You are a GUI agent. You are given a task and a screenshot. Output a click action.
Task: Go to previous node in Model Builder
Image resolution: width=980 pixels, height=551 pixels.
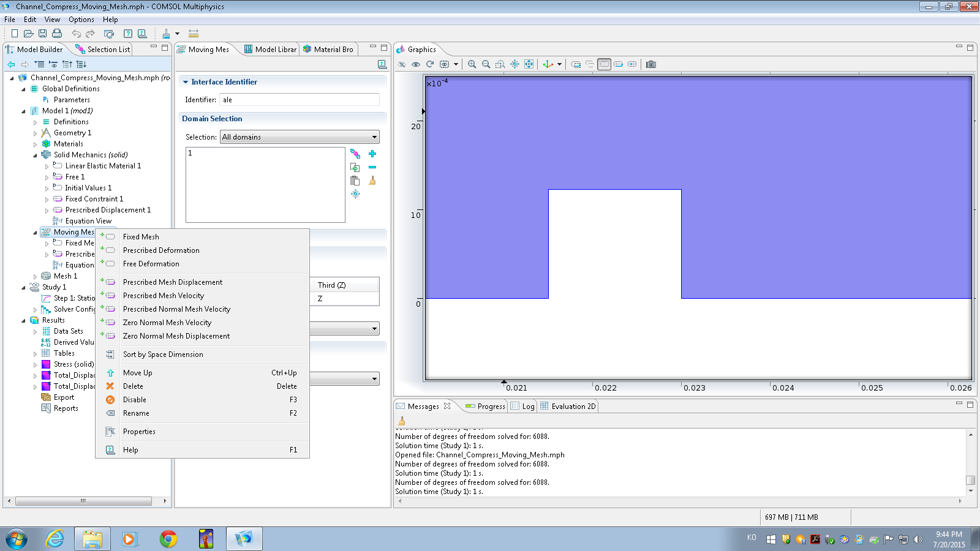pyautogui.click(x=11, y=64)
